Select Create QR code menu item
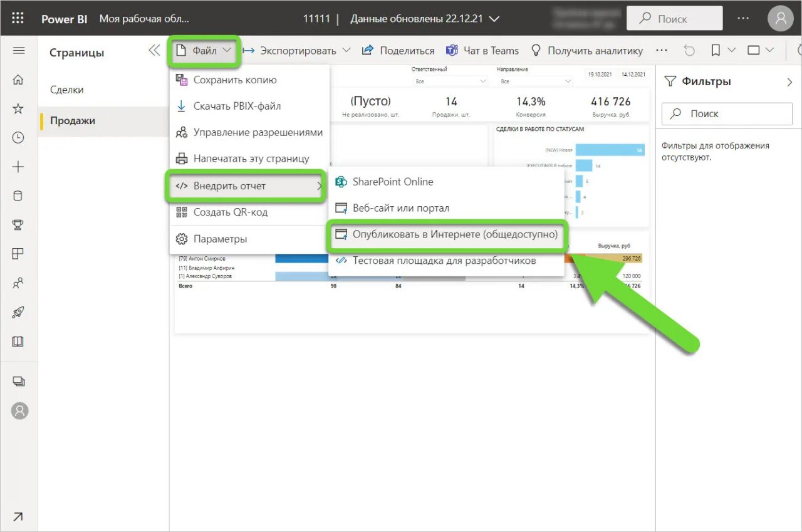 click(x=249, y=212)
